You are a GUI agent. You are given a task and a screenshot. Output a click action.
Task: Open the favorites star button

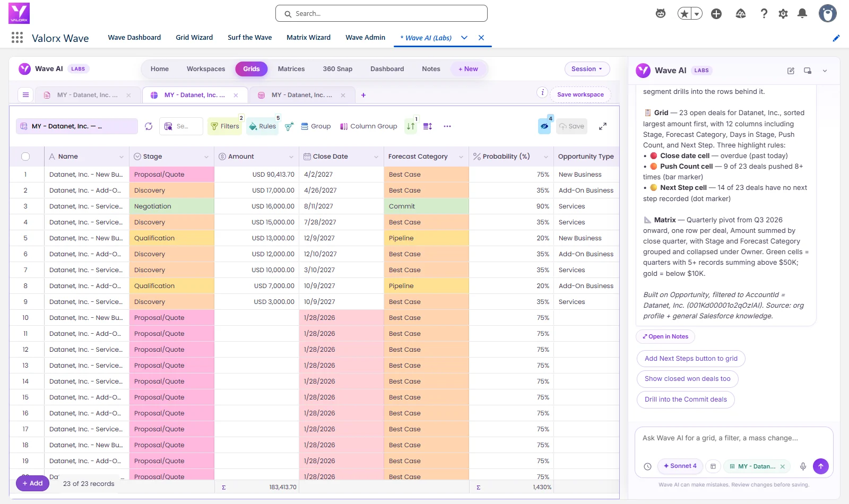[685, 14]
